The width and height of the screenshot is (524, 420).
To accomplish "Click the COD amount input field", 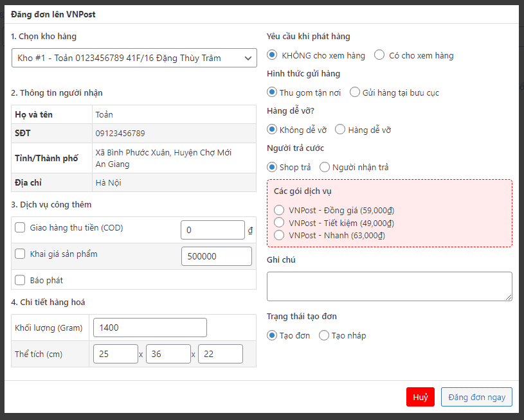I will coord(212,230).
